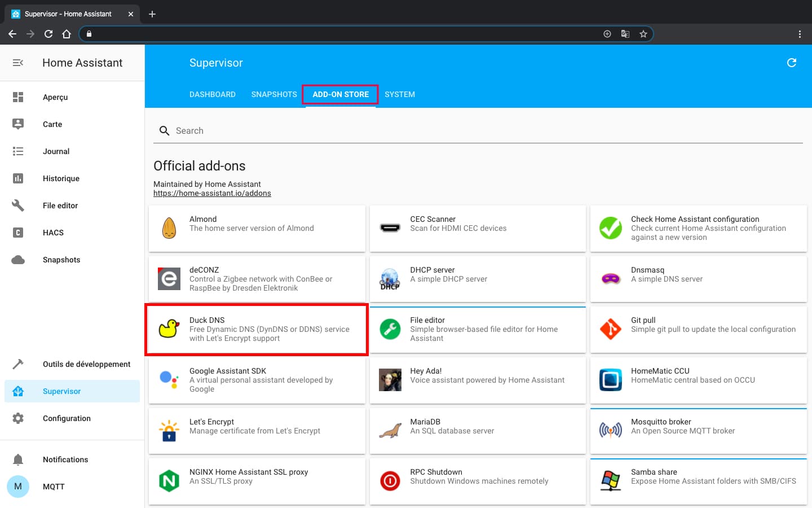Screen dimensions: 812x508
Task: Open Outils de développement hammer icon
Action: (18, 364)
